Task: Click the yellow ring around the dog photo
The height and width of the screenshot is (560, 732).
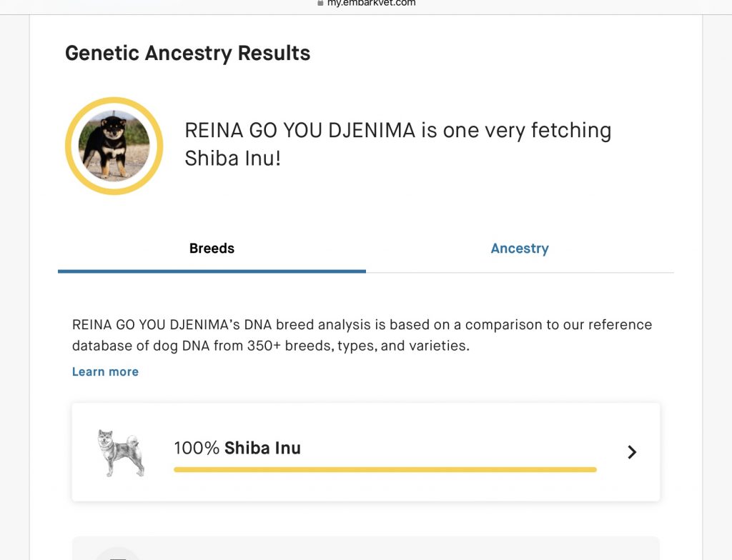Action: [71, 146]
